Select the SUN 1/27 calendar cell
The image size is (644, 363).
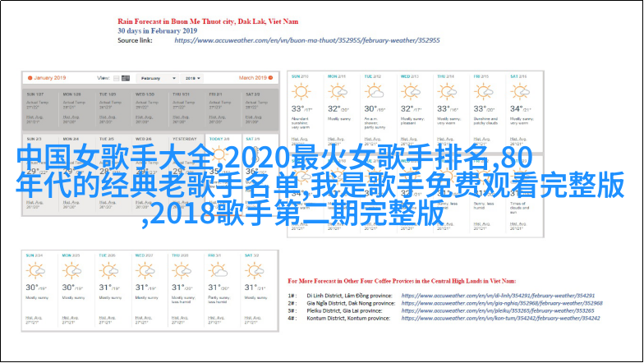coord(40,110)
